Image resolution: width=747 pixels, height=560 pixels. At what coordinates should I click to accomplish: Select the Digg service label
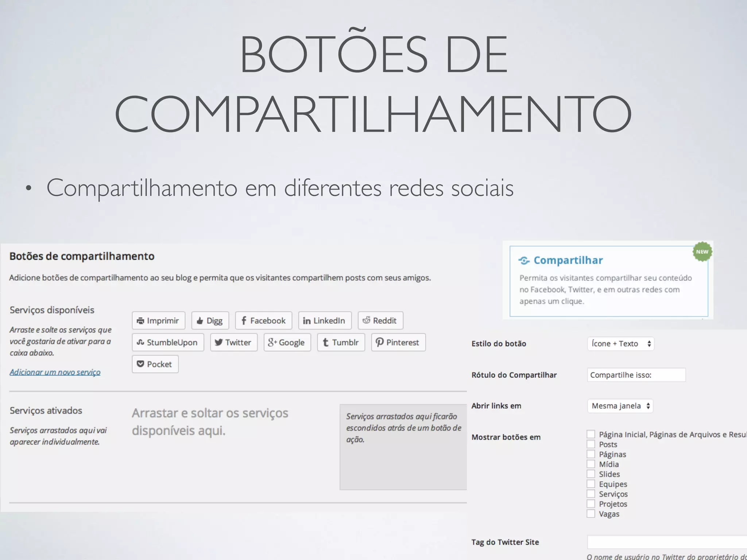pos(214,321)
